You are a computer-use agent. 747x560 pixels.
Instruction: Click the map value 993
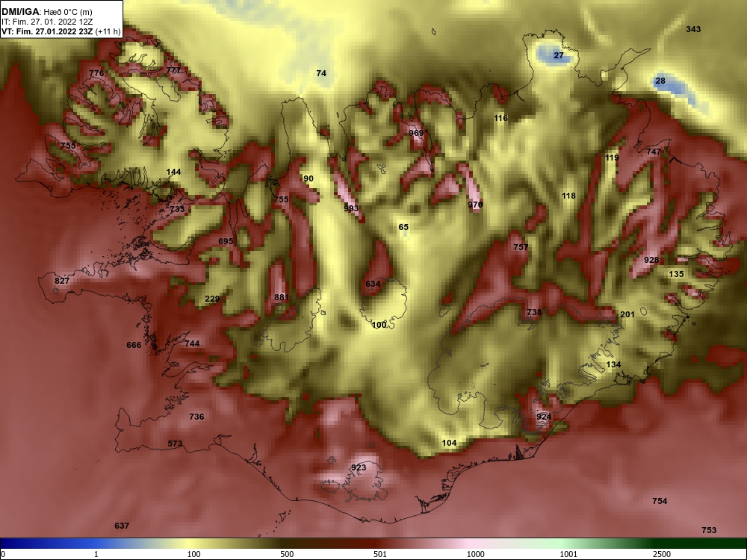pyautogui.click(x=351, y=208)
